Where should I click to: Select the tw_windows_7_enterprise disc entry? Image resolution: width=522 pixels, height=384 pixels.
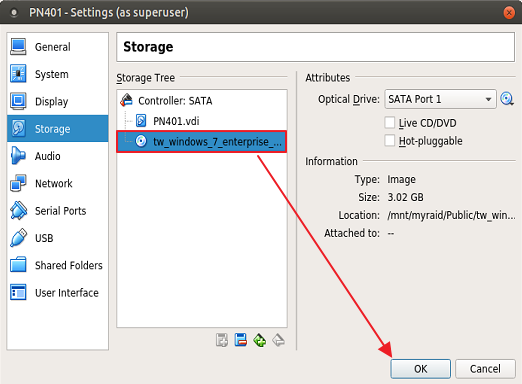pyautogui.click(x=201, y=142)
